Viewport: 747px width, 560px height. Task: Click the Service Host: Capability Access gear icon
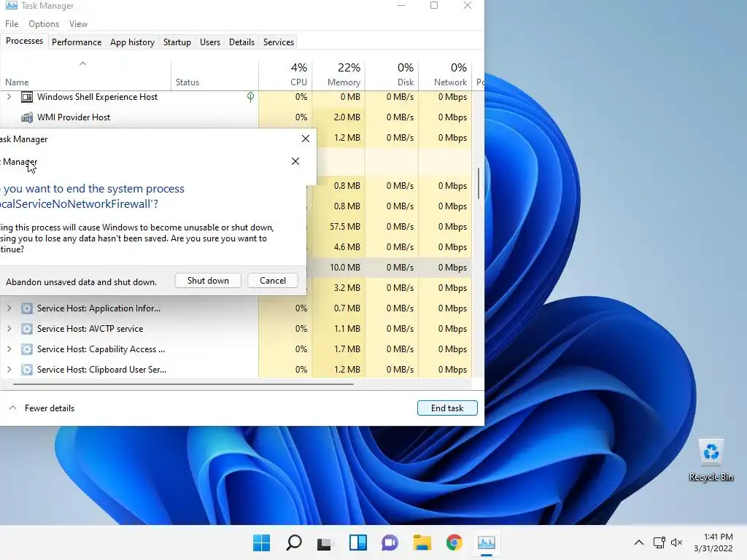tap(27, 349)
